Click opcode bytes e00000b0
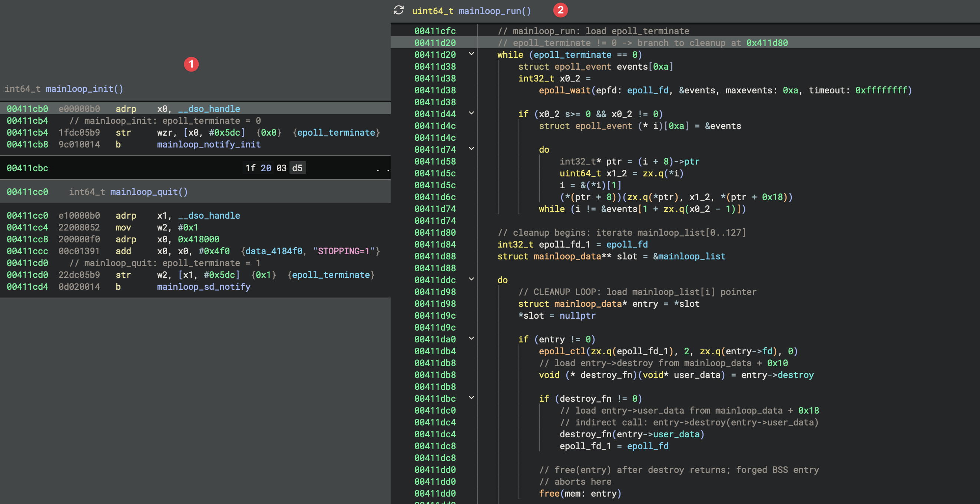 (x=79, y=109)
